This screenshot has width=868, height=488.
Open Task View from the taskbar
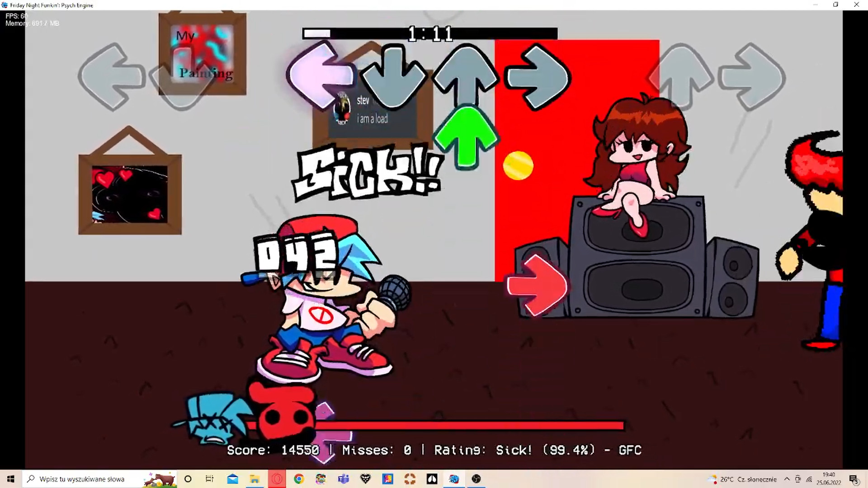click(209, 479)
